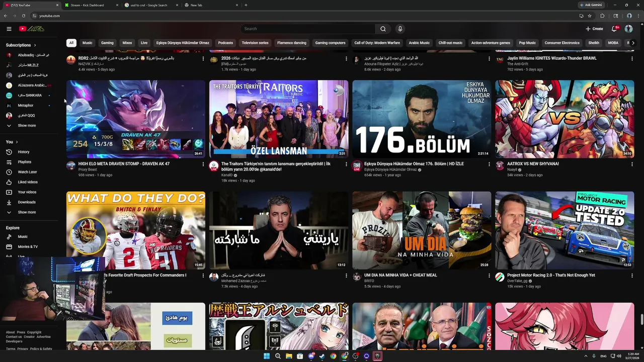Open options menu for Draven AK 47 video
The width and height of the screenshot is (644, 362).
[203, 164]
